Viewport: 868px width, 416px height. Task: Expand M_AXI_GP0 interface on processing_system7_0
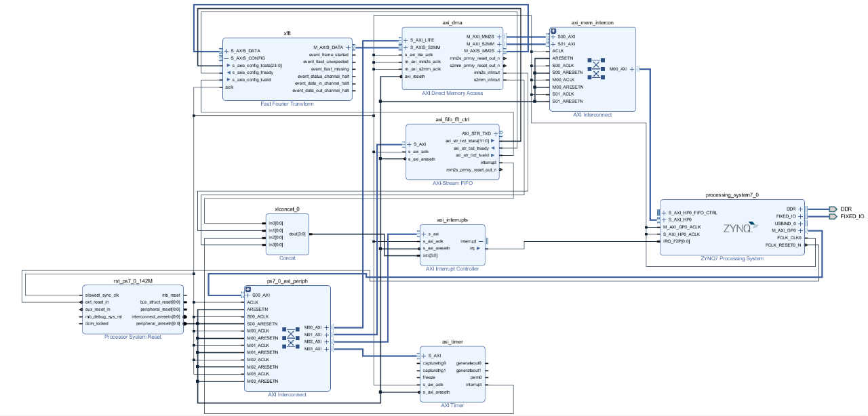800,231
